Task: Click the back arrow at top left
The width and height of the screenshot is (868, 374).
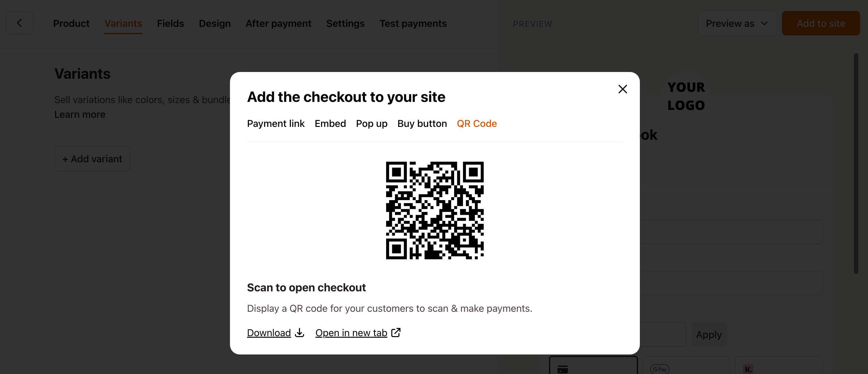Action: (x=19, y=23)
